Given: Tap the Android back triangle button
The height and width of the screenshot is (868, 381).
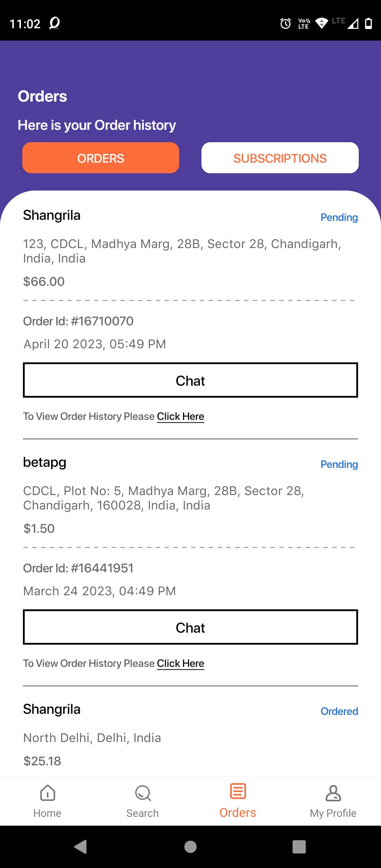Looking at the screenshot, I should coord(81,846).
